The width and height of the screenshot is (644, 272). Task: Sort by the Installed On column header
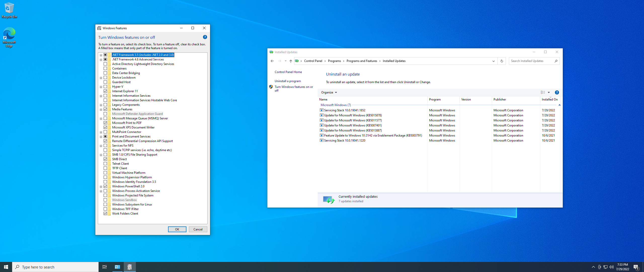[x=550, y=99]
